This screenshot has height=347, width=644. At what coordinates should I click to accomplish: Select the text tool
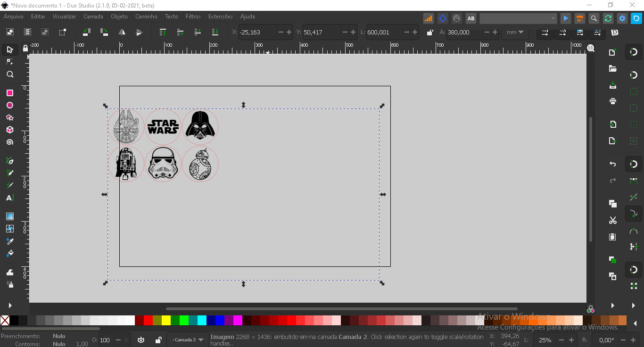(10, 198)
